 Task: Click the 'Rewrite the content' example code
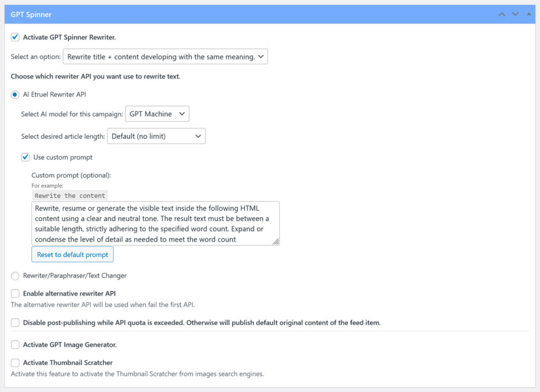[70, 196]
